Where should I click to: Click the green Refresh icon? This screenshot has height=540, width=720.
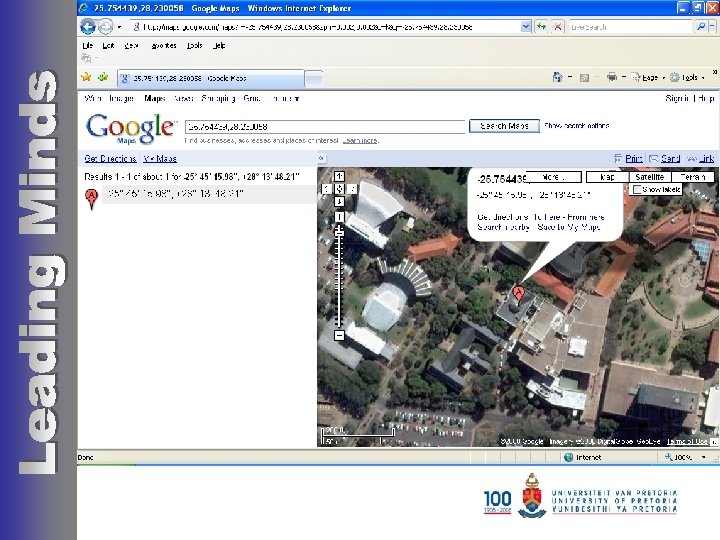point(542,27)
